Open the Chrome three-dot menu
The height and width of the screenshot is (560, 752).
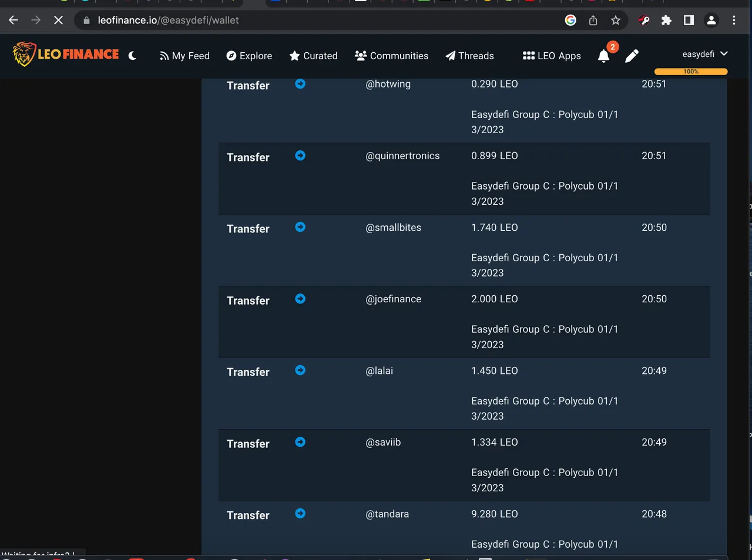[x=734, y=21]
